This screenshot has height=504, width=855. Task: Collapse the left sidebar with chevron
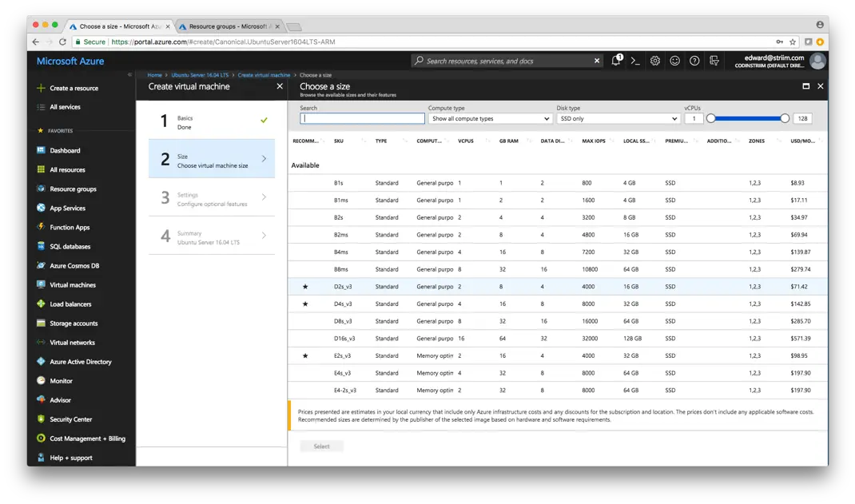pos(129,74)
